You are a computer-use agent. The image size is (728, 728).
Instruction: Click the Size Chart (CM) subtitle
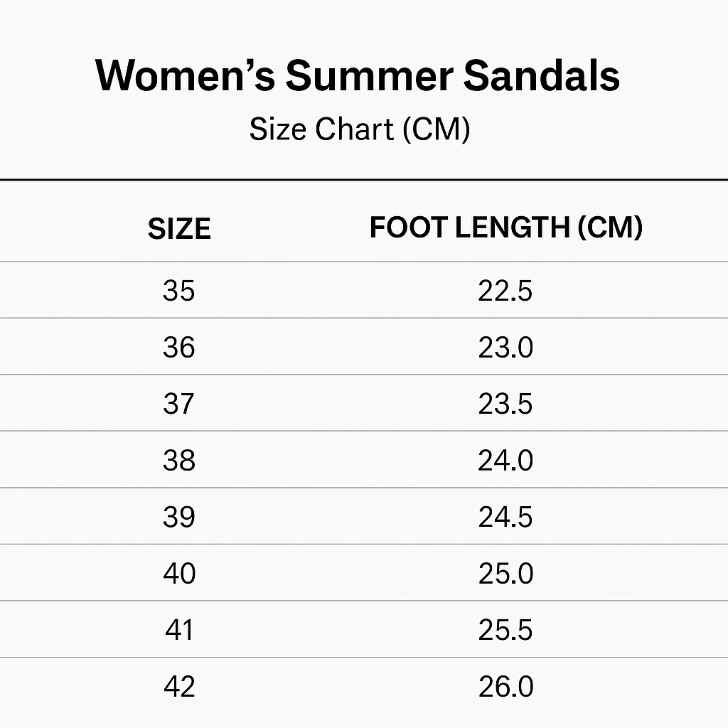359,129
